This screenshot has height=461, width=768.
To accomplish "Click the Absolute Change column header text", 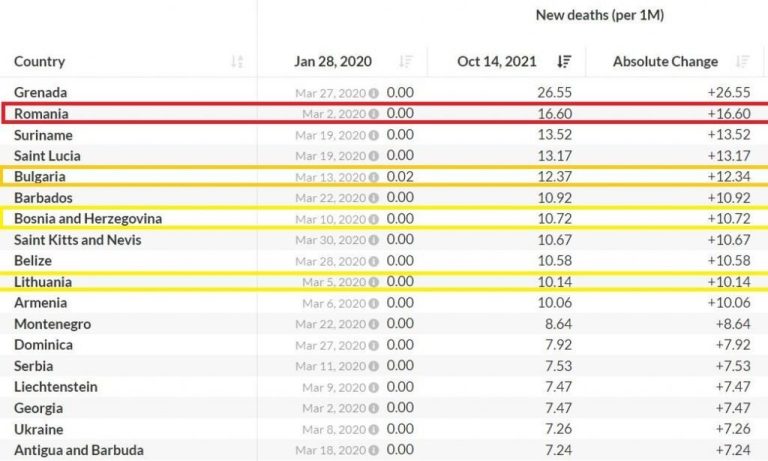I will pyautogui.click(x=665, y=62).
